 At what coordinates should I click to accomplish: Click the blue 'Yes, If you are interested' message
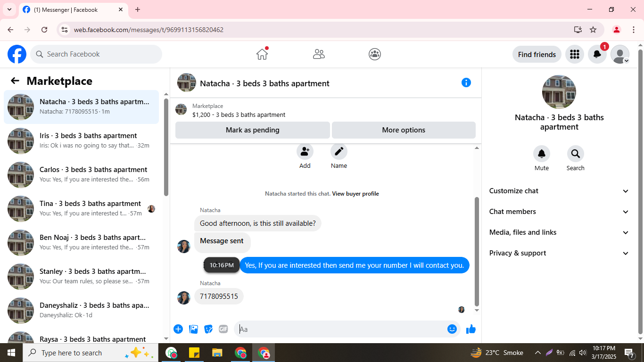click(355, 265)
